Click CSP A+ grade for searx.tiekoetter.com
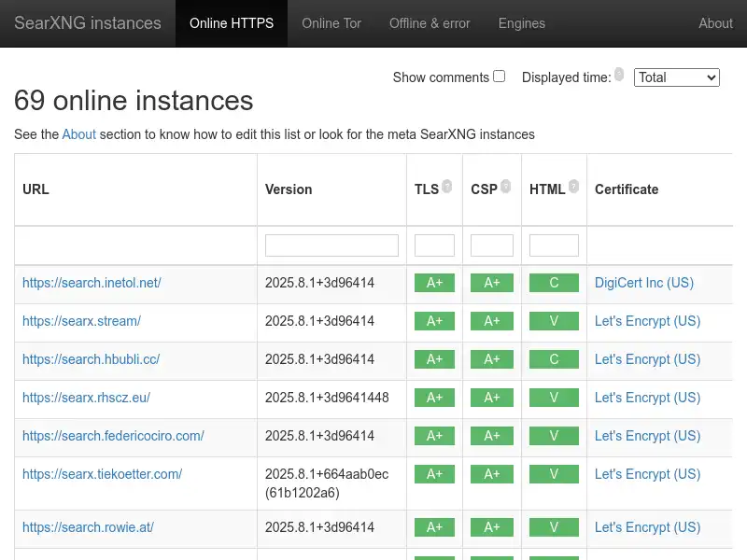The image size is (747, 560). click(492, 474)
